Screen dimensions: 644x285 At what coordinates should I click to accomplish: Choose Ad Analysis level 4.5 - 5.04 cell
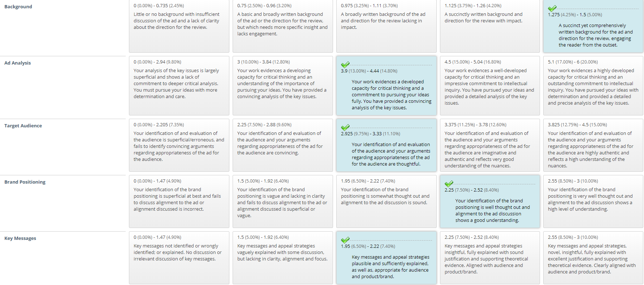(490, 85)
